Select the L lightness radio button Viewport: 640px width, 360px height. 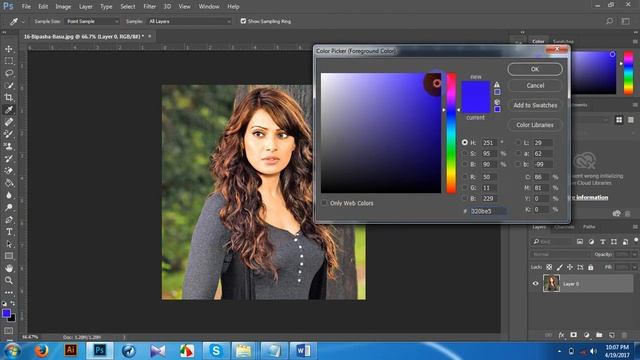518,142
